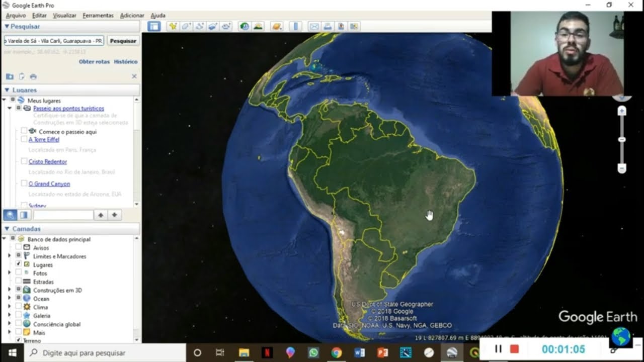Enable the Fotos layer checkbox

click(19, 273)
